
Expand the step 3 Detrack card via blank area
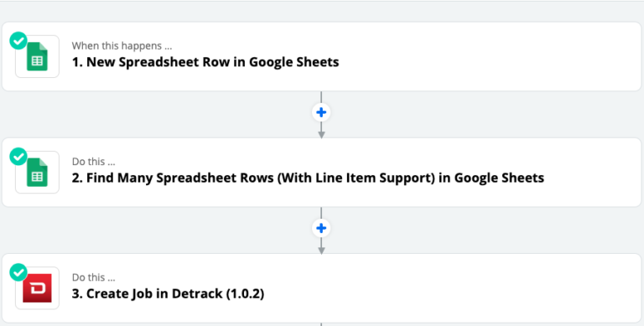pyautogui.click(x=452, y=288)
